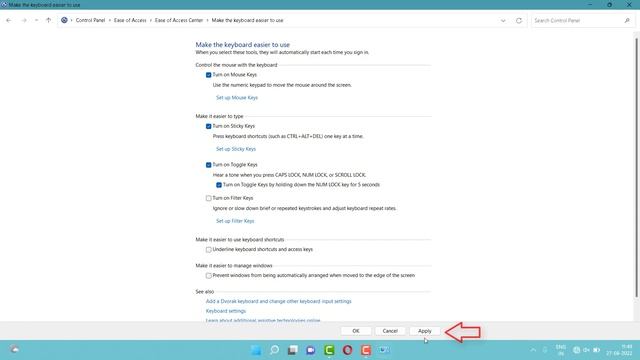This screenshot has width=640, height=360.
Task: Open recent locations dropdown arrow
Action: (36, 20)
